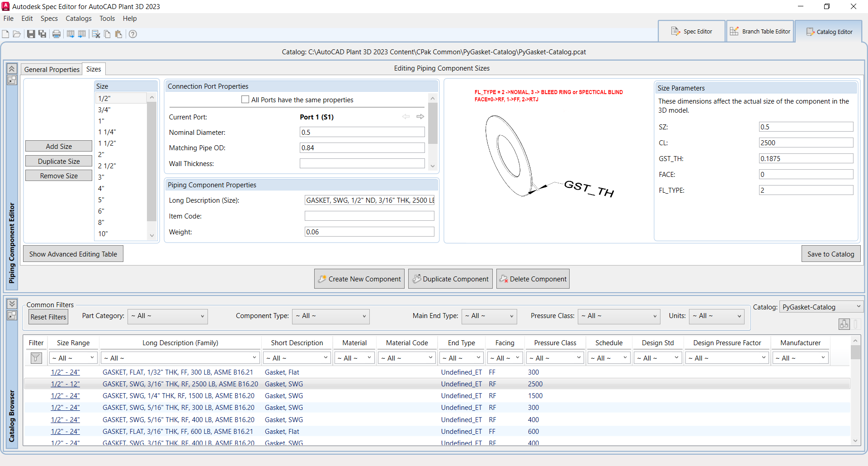Click the next port arrow icon

(420, 117)
